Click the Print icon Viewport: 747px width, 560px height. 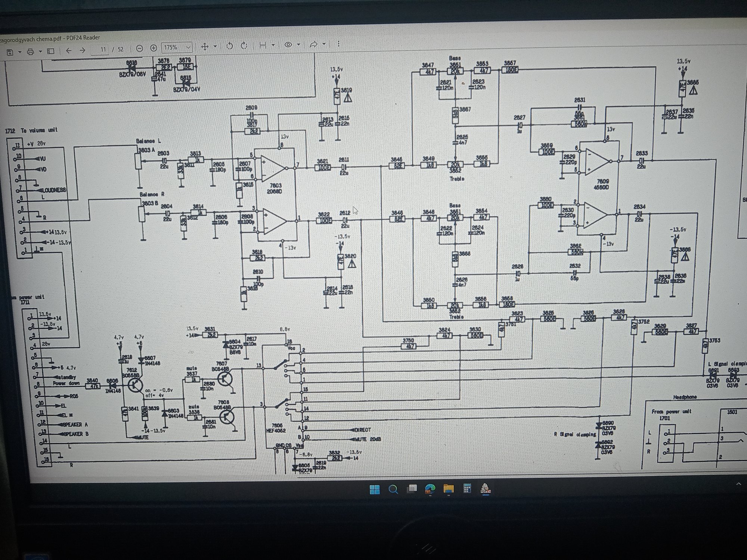(x=31, y=52)
